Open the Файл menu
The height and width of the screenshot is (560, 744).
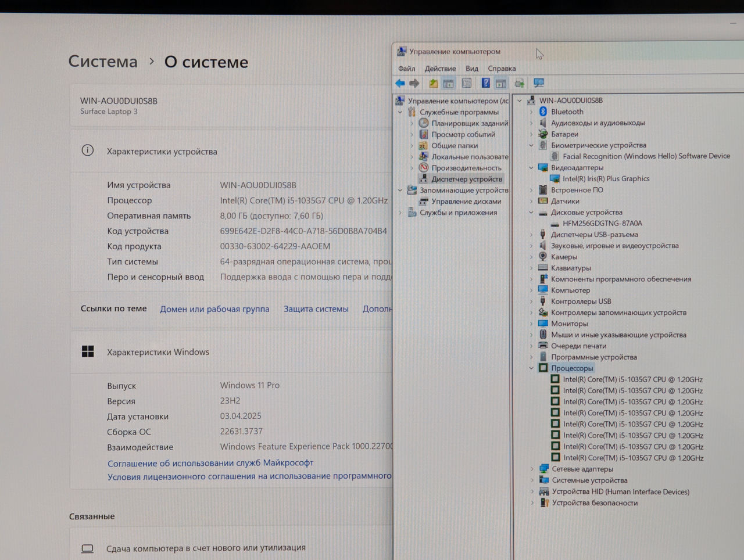tap(406, 69)
